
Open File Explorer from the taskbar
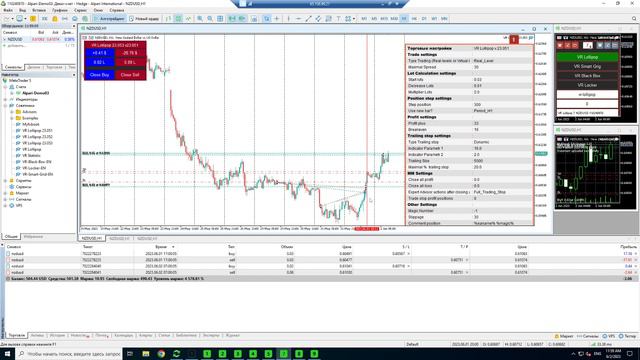146,353
